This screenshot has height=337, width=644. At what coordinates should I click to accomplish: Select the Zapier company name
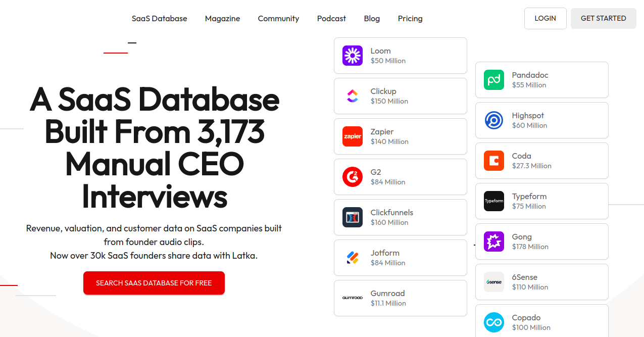pos(382,132)
